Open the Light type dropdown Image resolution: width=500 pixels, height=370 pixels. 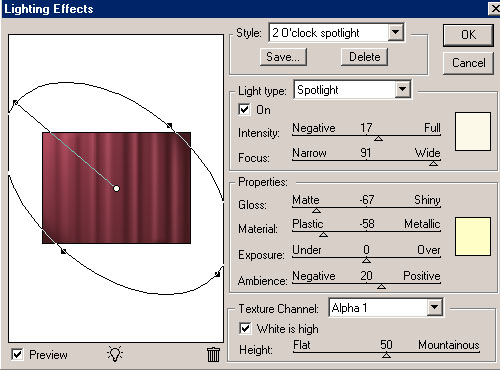(403, 90)
